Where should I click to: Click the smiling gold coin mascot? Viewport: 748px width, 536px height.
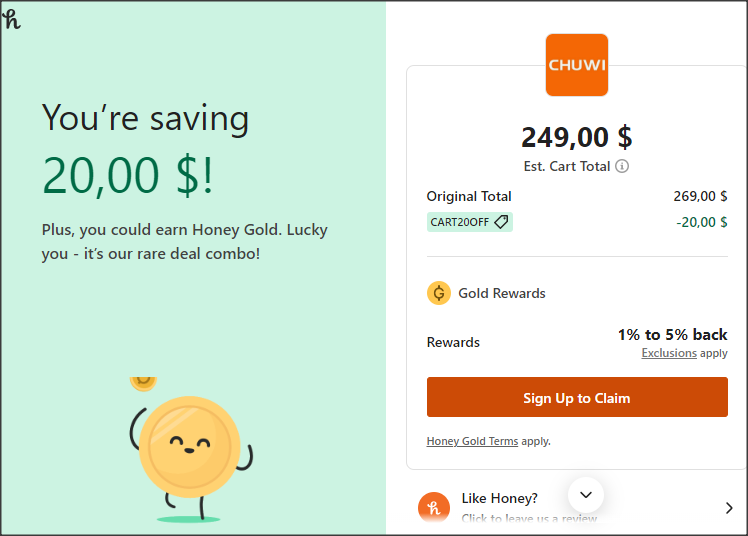189,446
